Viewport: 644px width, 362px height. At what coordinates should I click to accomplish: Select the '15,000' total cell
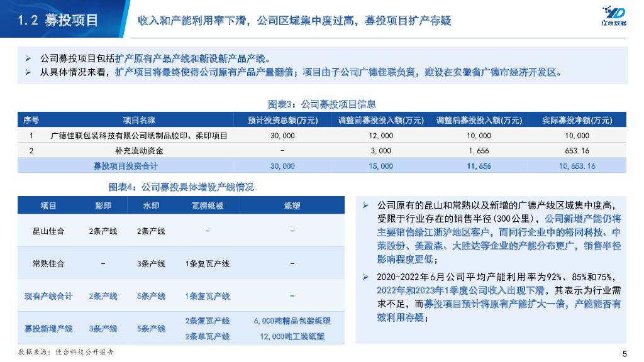380,166
